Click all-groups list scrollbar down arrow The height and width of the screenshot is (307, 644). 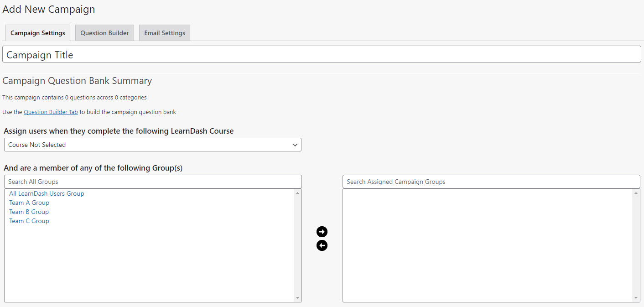coord(298,298)
